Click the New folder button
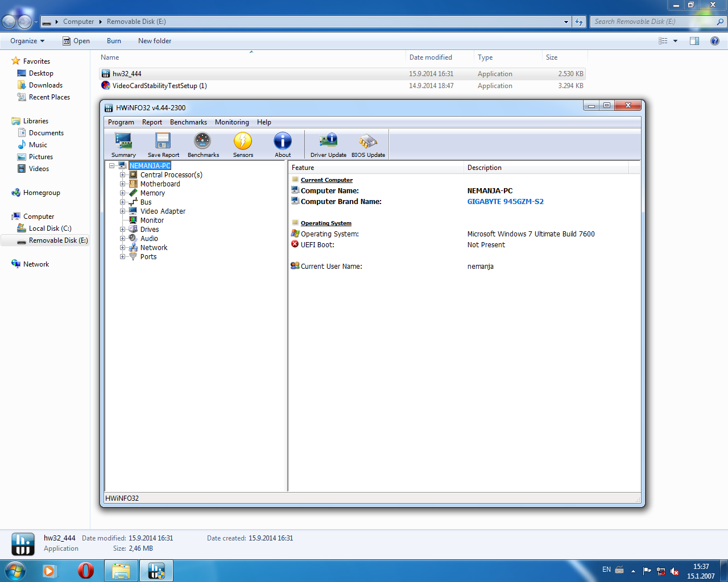 coord(154,41)
